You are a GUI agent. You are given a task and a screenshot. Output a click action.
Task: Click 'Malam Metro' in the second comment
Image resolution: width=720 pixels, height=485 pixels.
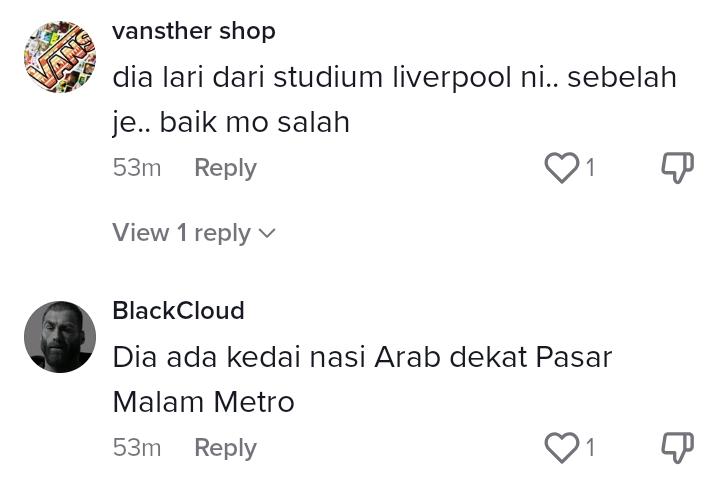[203, 402]
